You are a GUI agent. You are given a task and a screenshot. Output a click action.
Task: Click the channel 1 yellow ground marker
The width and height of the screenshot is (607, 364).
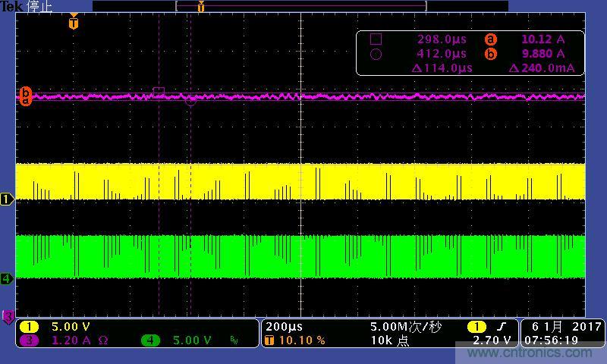click(x=7, y=199)
